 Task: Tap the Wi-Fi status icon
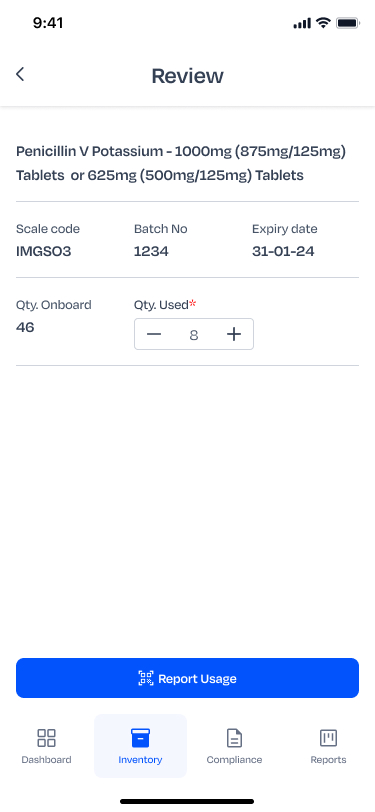pos(323,23)
